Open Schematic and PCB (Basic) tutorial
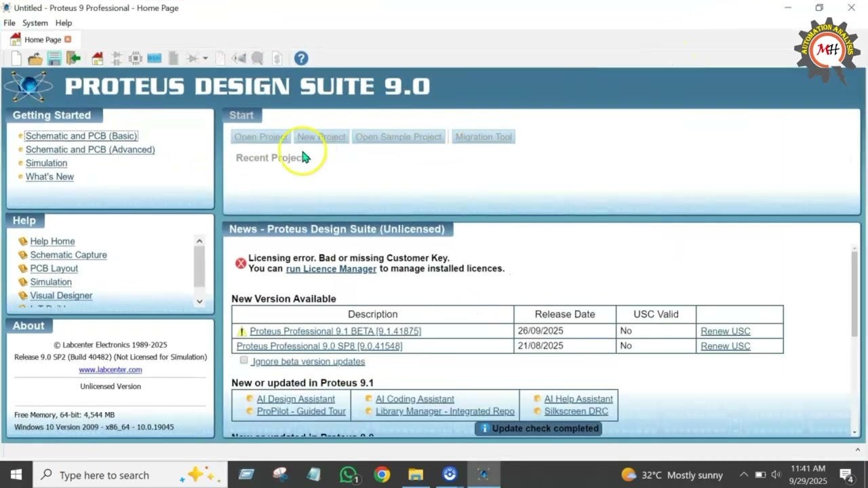The height and width of the screenshot is (488, 868). pos(81,136)
